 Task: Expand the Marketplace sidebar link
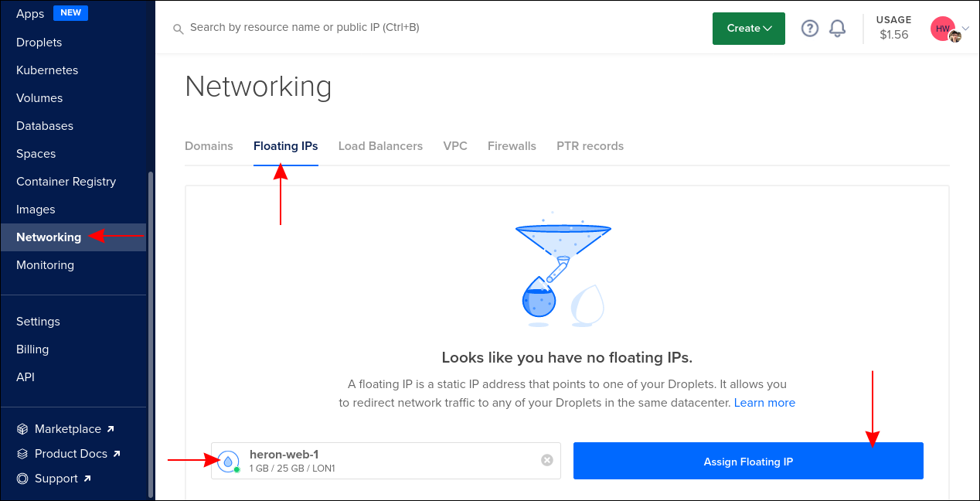[x=69, y=428]
